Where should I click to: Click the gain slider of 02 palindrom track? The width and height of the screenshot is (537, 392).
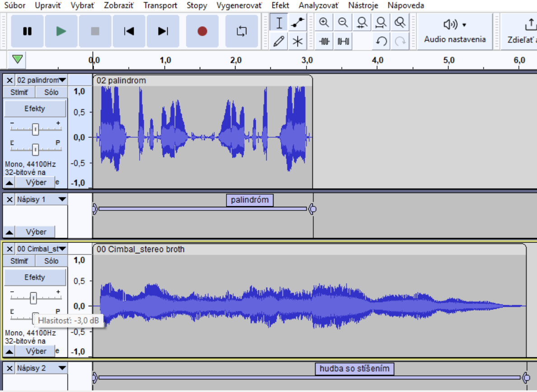pyautogui.click(x=35, y=130)
